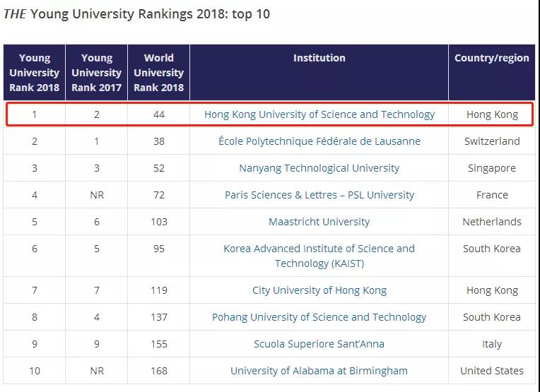Screen dimensions: 540x392
Task: Open University of Alabama at Birmingham link
Action: tap(319, 371)
